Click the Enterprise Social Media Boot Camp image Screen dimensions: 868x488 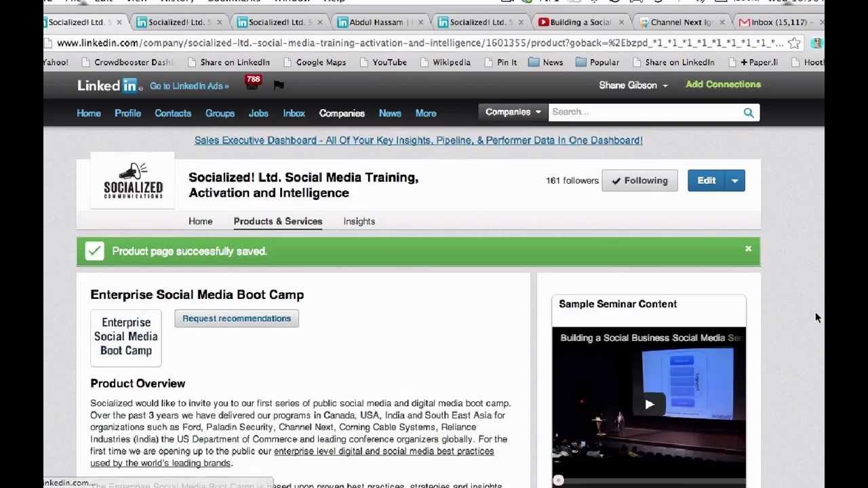coord(126,337)
